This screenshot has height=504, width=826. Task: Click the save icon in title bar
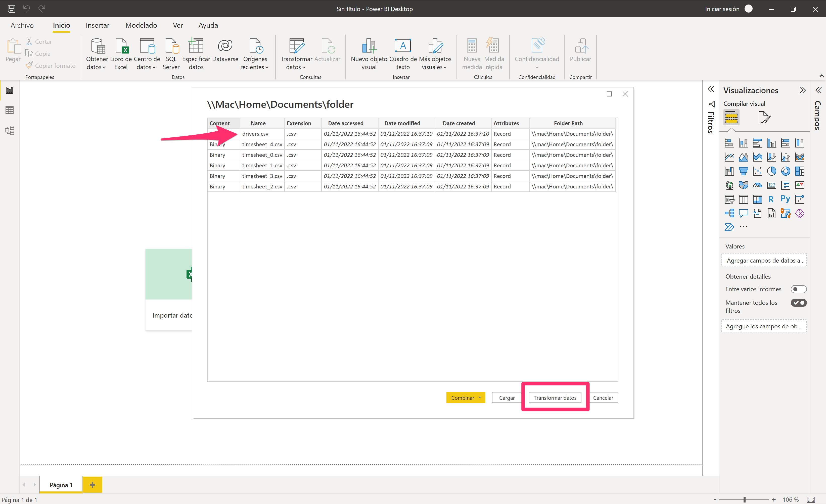click(x=11, y=9)
